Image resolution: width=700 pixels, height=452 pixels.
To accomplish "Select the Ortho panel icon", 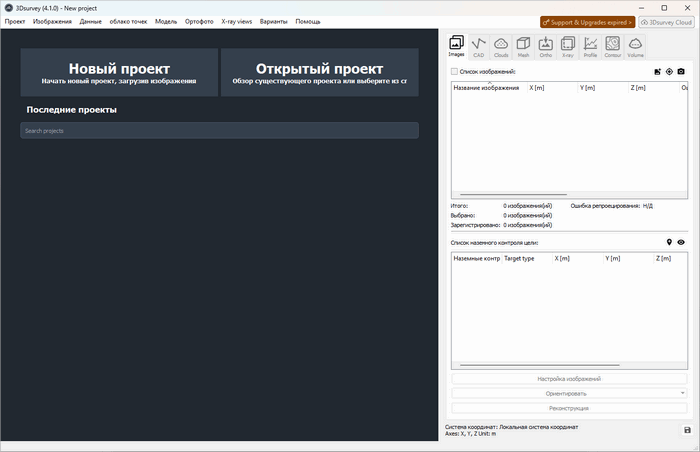I will [546, 45].
